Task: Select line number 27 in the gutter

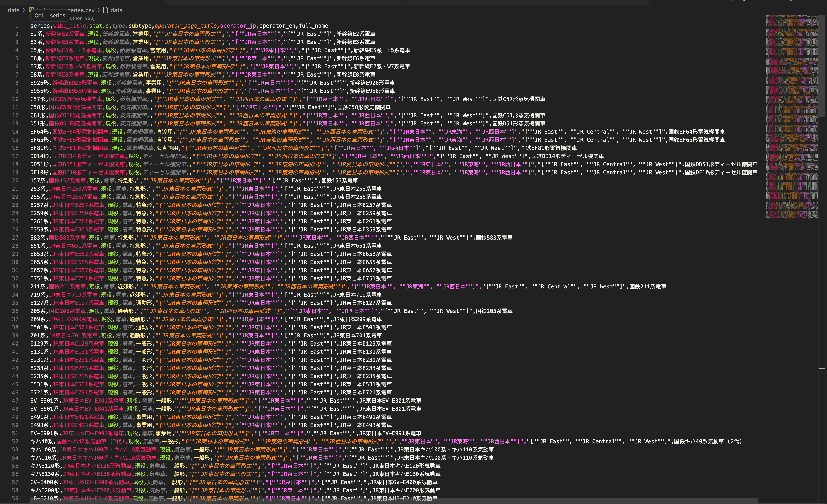Action: click(15, 238)
